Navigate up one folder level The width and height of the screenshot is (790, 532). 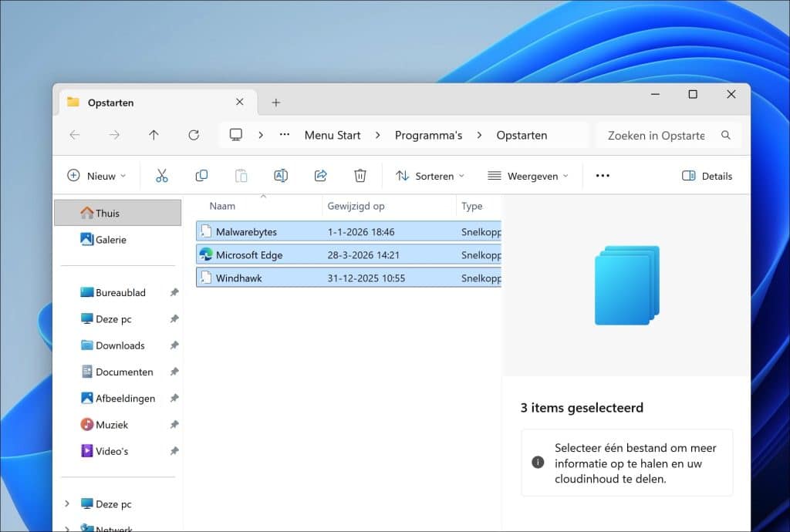tap(154, 135)
